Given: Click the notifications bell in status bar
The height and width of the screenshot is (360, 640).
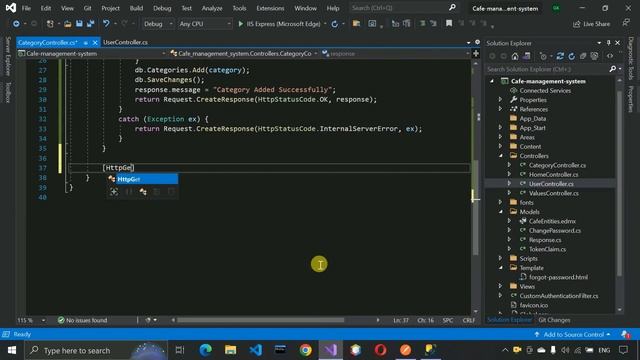Looking at the screenshot, I should click(x=625, y=334).
